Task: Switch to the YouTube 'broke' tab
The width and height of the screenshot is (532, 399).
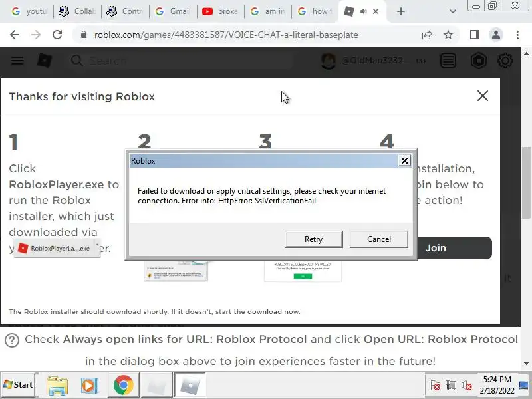Action: (220, 11)
